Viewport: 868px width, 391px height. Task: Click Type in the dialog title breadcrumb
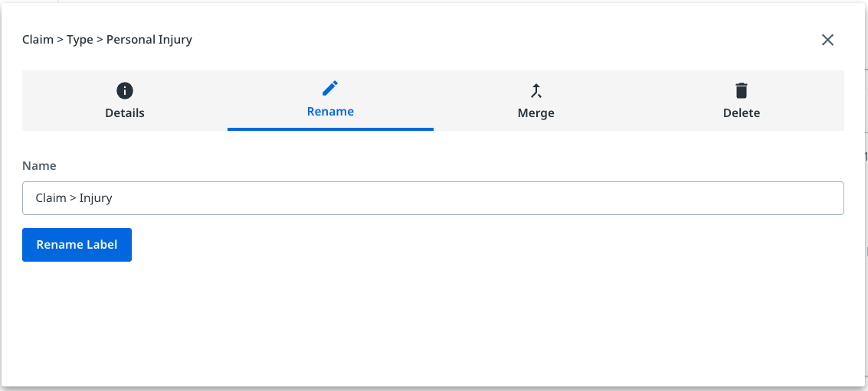point(80,40)
